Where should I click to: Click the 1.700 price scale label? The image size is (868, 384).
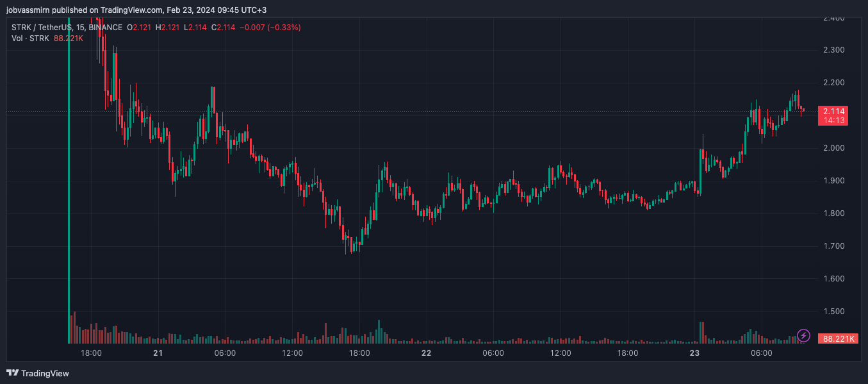coord(833,246)
